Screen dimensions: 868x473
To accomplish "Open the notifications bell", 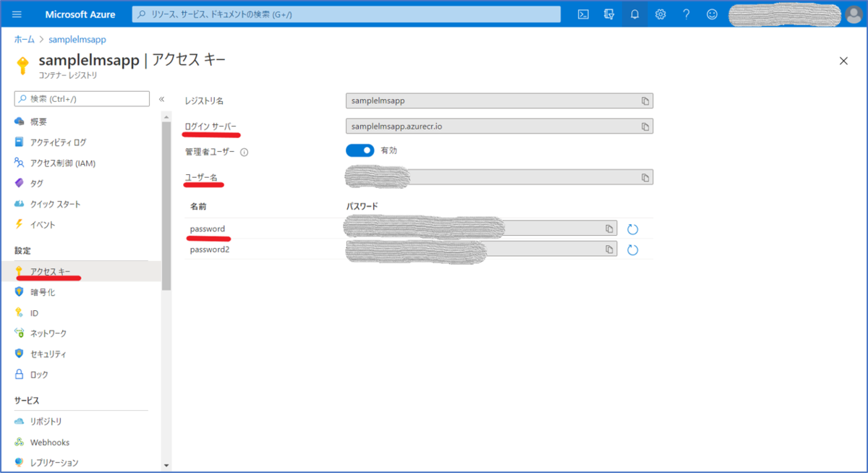I will pyautogui.click(x=635, y=14).
